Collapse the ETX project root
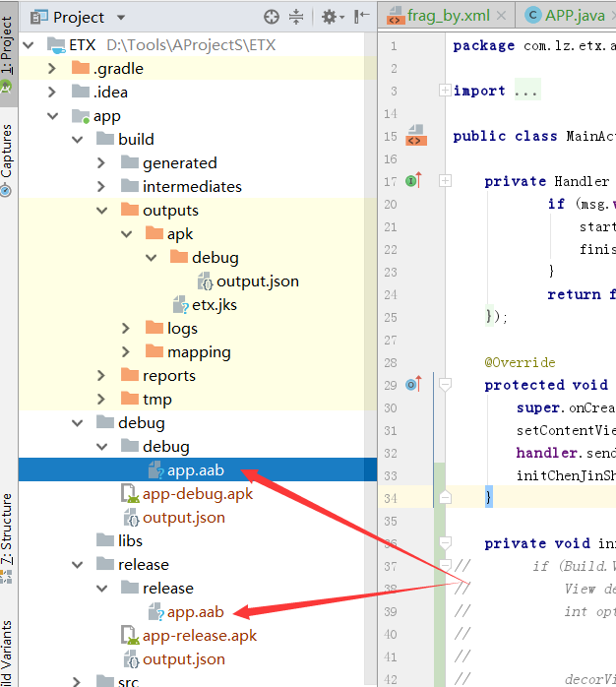 tap(29, 44)
